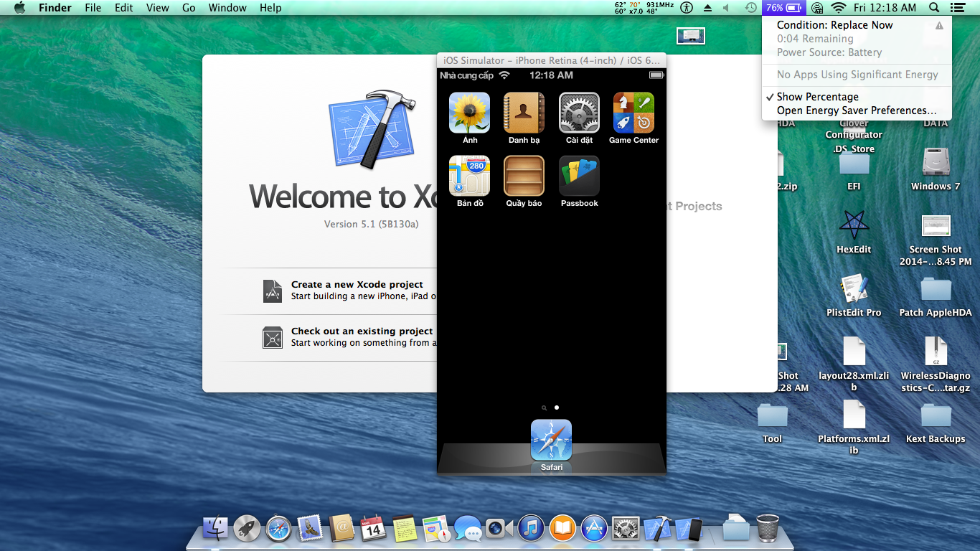Open Safari compass icon in the Dock
Screen dimensions: 980x551
pos(278,529)
